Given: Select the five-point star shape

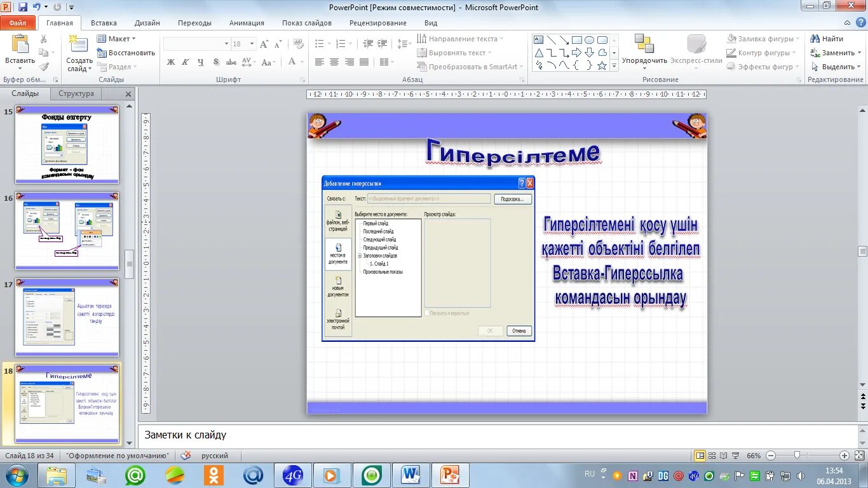Looking at the screenshot, I should point(602,65).
